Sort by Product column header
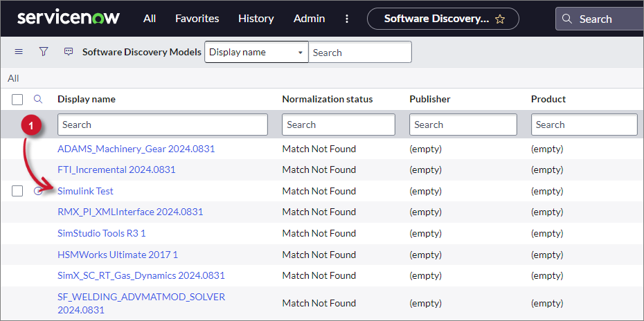The height and width of the screenshot is (321, 644). [548, 99]
